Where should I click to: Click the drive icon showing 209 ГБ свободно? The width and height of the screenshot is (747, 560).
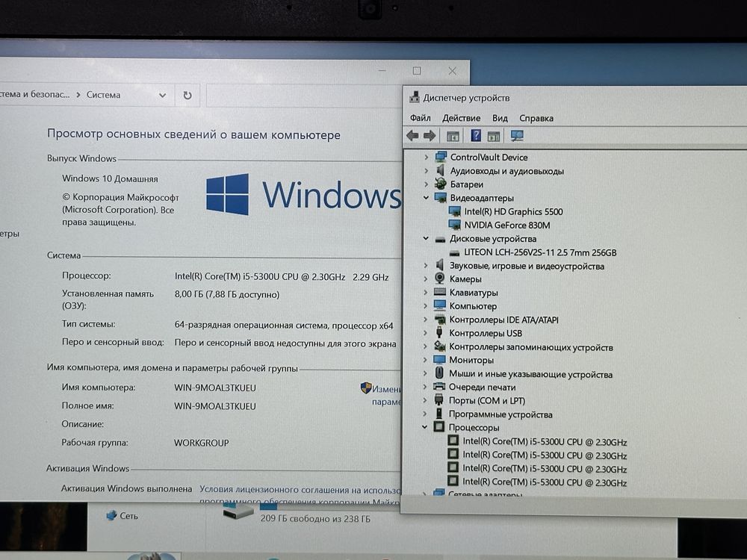pyautogui.click(x=239, y=514)
